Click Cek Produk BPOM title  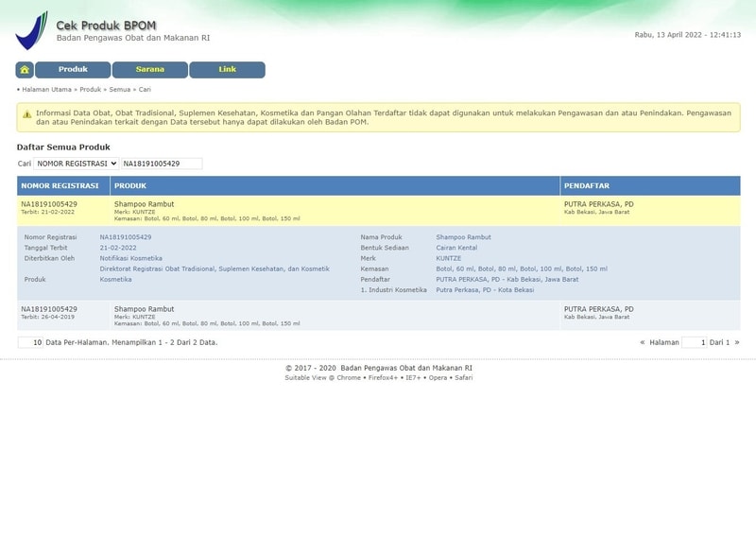point(106,26)
